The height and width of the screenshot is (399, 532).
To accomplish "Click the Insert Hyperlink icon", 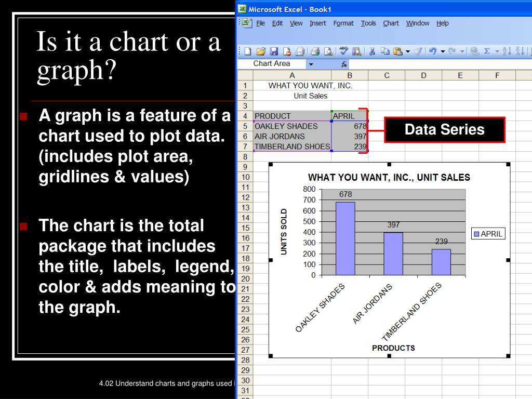I will 475,51.
